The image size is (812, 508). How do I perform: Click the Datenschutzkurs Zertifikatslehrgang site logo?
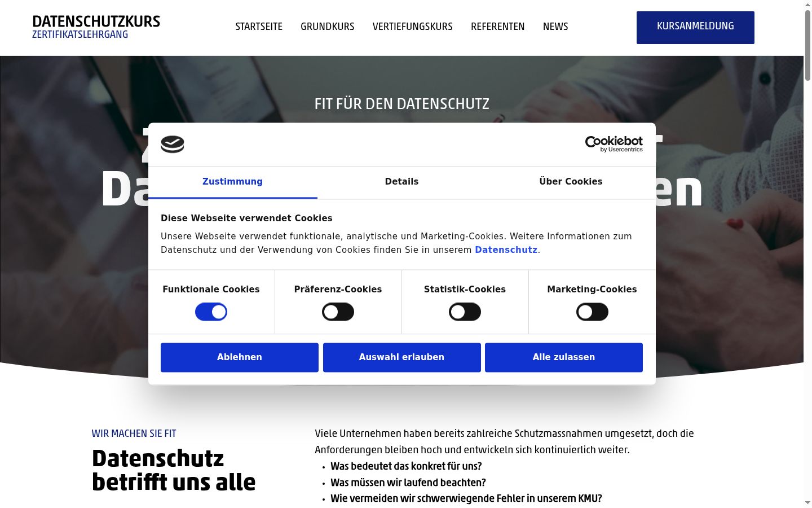click(96, 27)
